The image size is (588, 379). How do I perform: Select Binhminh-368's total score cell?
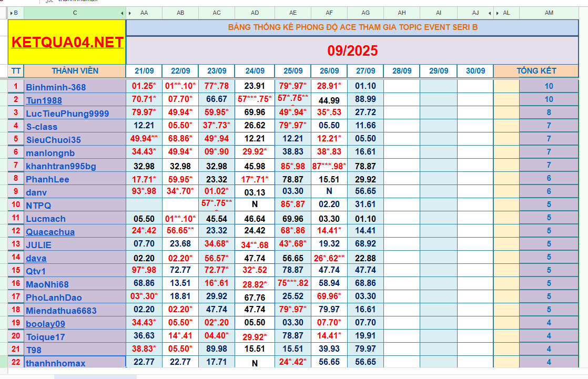pyautogui.click(x=549, y=87)
